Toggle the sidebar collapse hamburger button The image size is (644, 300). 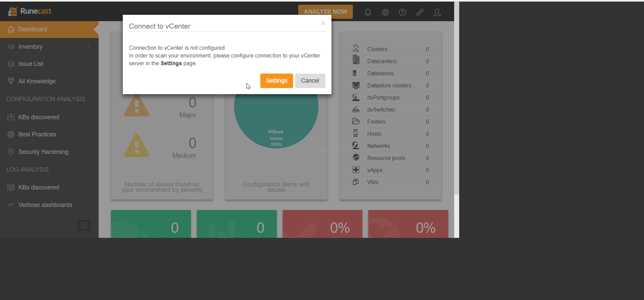pos(84,225)
